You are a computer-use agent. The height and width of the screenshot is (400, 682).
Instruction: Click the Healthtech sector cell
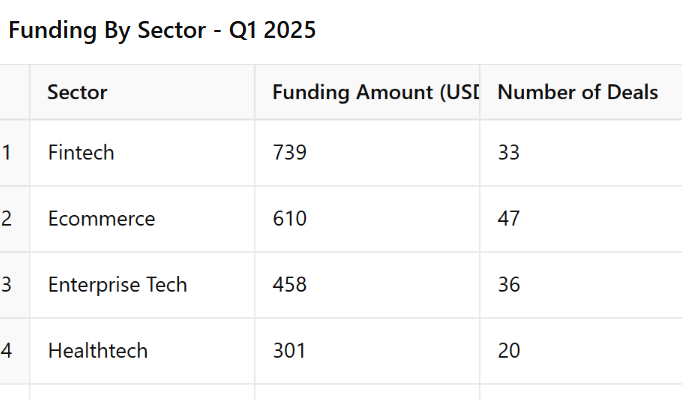click(142, 351)
